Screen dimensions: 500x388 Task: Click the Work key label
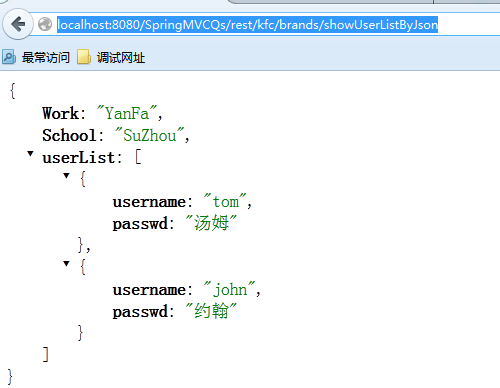tap(60, 113)
